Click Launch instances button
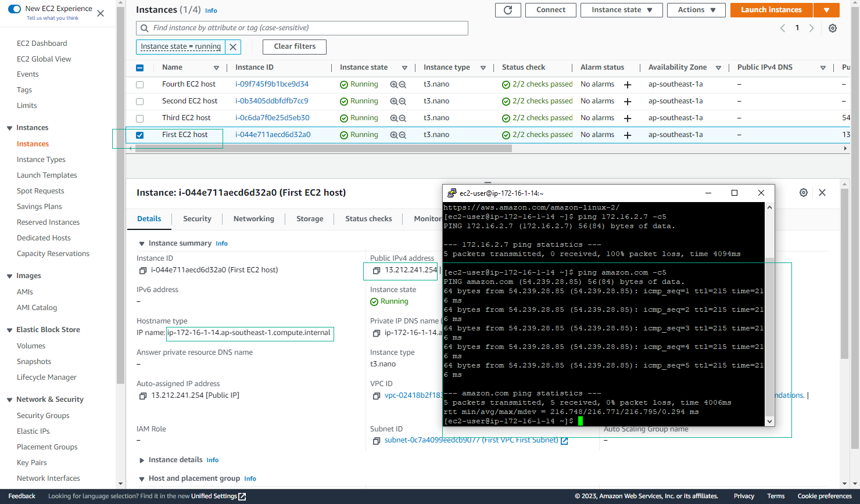860x504 pixels. (x=771, y=10)
